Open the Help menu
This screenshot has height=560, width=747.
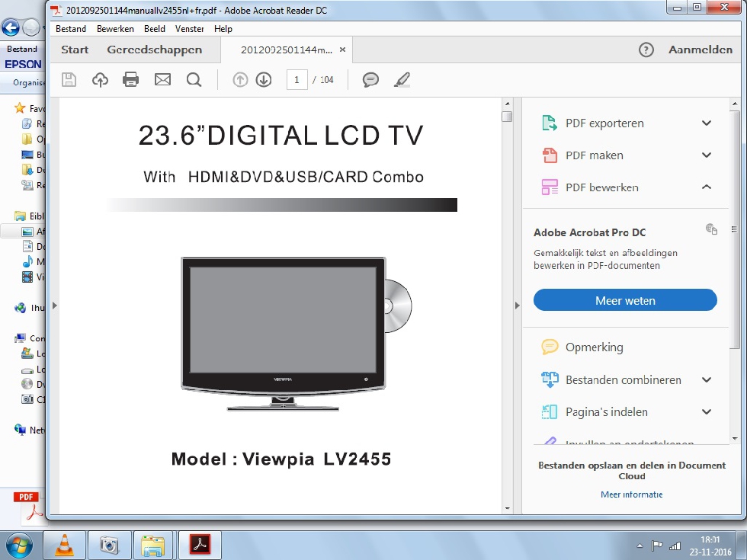tap(223, 29)
